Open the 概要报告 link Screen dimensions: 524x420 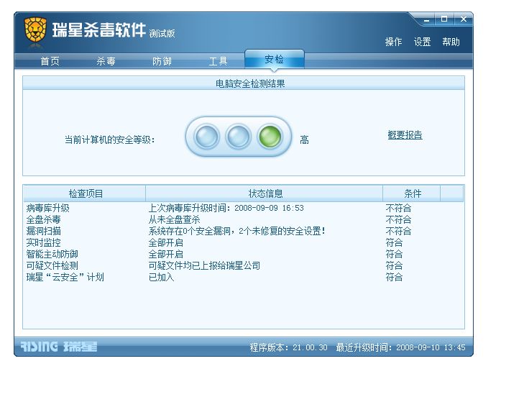pos(405,135)
